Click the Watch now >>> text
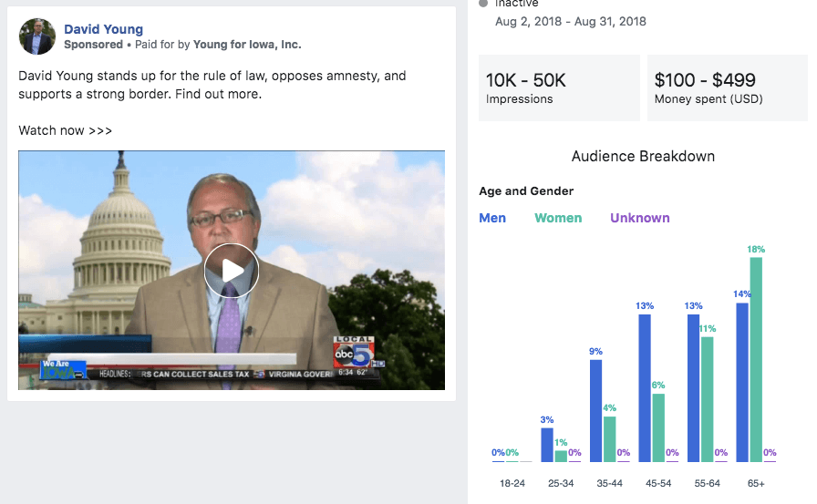Viewport: 817px width, 504px height. pyautogui.click(x=66, y=130)
